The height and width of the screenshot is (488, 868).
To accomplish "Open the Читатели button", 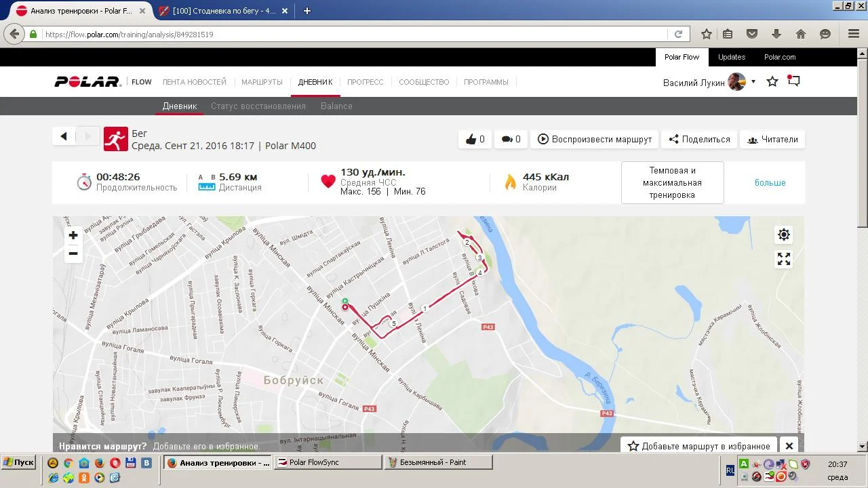I will pyautogui.click(x=772, y=139).
